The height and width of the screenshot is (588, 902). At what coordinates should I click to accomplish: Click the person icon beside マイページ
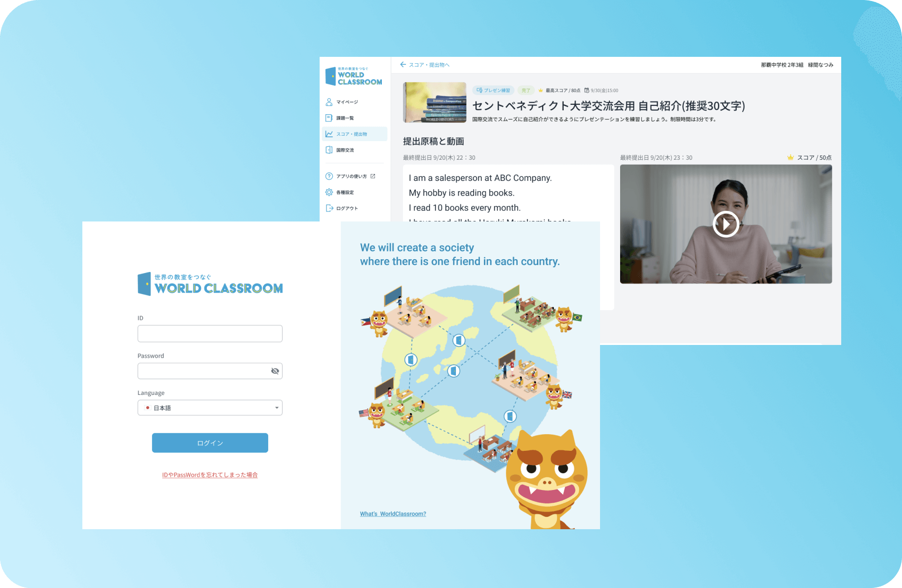329,102
